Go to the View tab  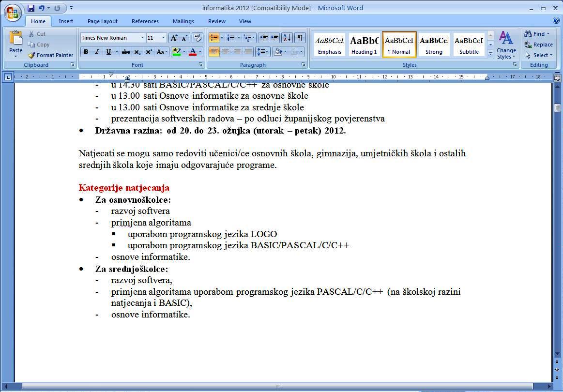[x=245, y=21]
